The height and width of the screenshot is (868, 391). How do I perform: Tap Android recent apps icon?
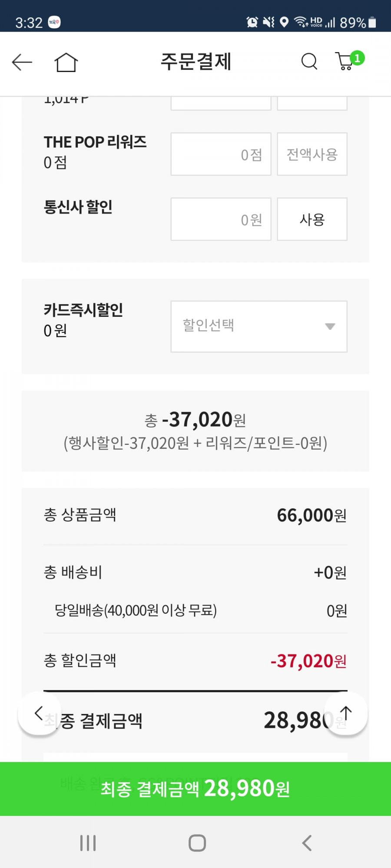point(88,843)
